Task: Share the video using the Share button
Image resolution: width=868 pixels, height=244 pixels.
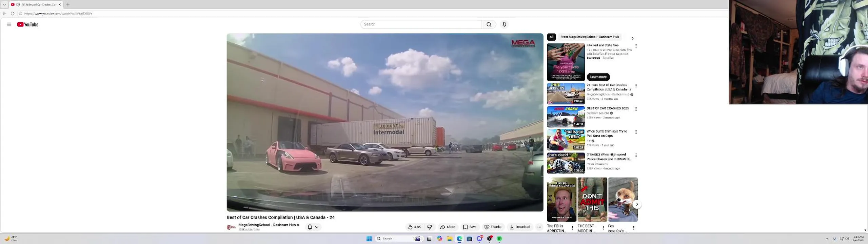Action: pos(448,227)
